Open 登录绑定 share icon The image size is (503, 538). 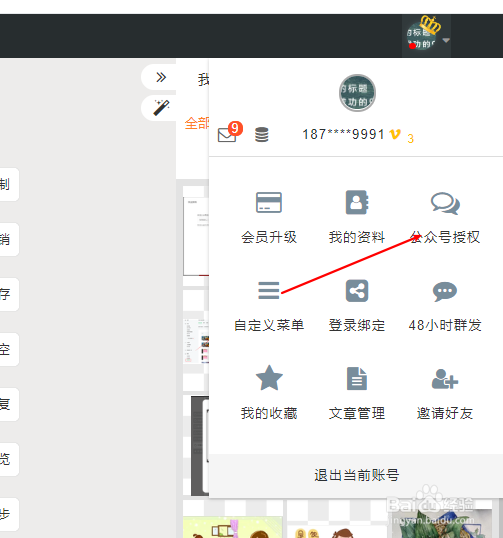(357, 291)
